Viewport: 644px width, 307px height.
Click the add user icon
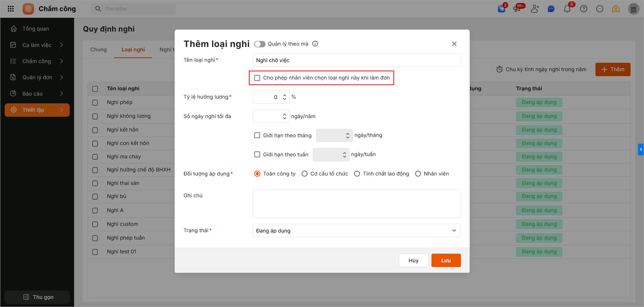click(x=535, y=9)
